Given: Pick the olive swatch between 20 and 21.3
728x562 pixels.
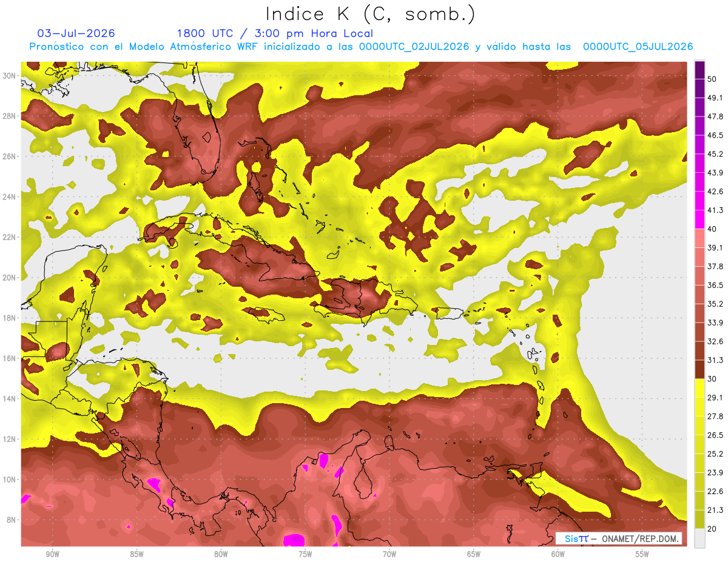Looking at the screenshot, I should point(699,519).
